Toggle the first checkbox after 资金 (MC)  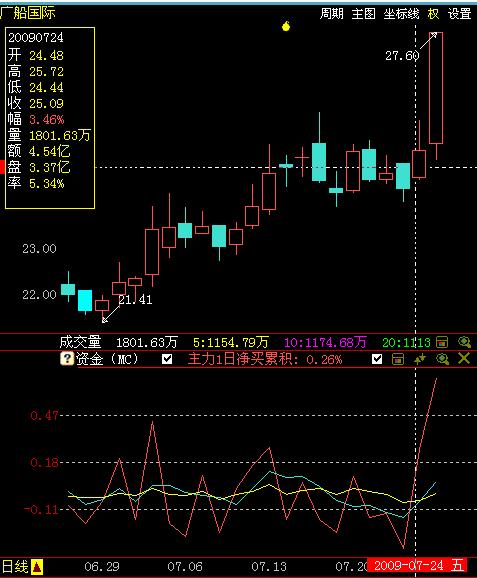coord(167,359)
